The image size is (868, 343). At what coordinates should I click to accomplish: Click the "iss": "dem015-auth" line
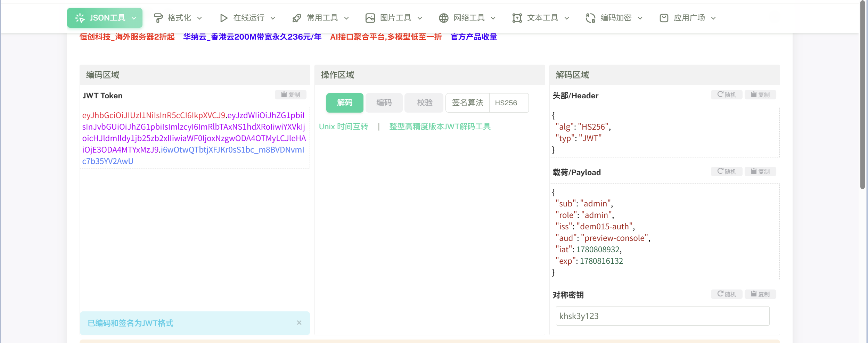point(595,227)
